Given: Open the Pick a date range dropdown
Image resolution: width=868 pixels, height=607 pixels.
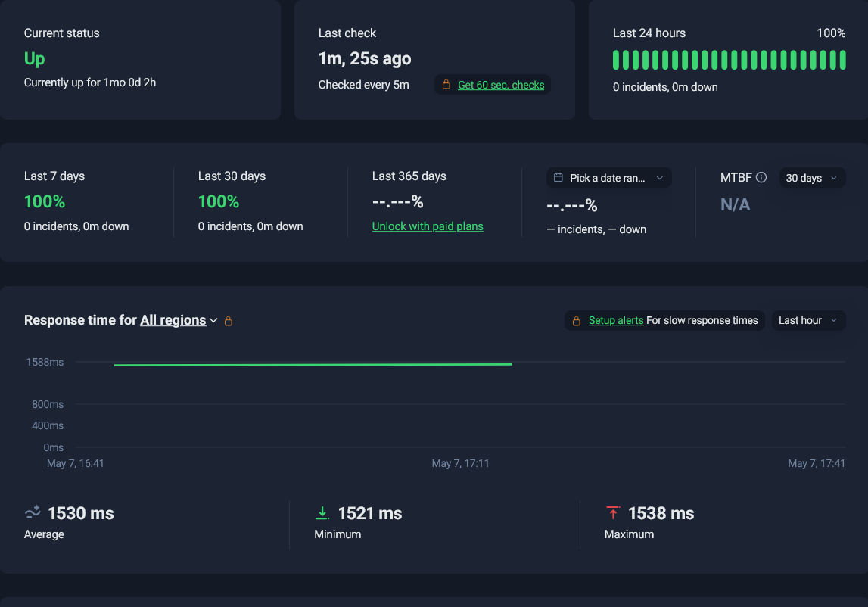Looking at the screenshot, I should (609, 178).
